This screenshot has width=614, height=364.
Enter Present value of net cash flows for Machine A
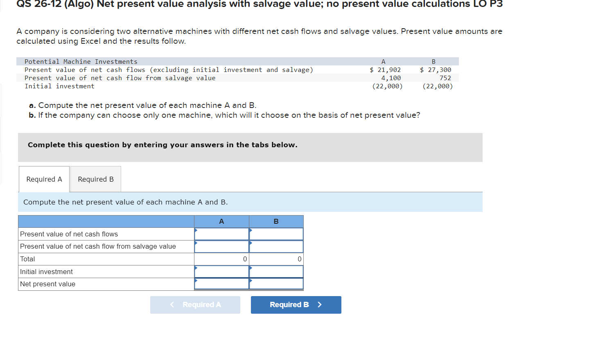pyautogui.click(x=222, y=234)
